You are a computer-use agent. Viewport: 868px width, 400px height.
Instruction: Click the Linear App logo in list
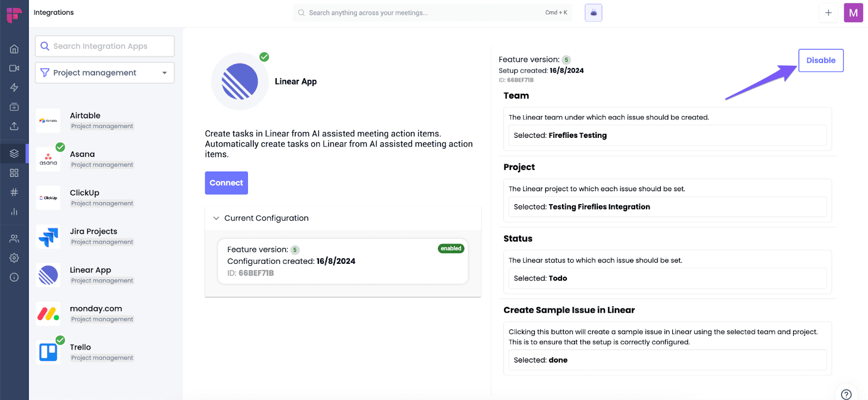(48, 275)
